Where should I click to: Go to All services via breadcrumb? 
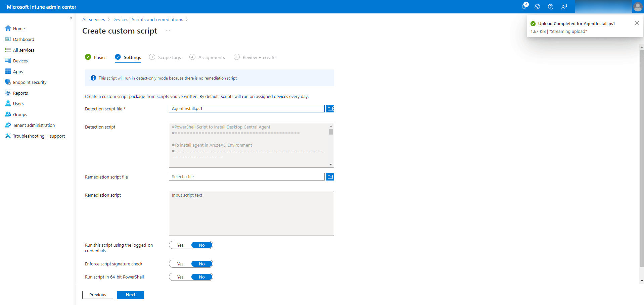[94, 19]
